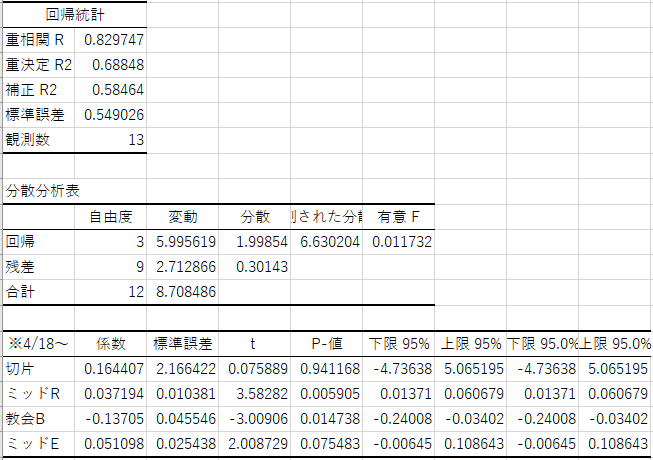Screen dimensions: 653x460
Task: Select the 教会B P-value 0.014738
Action: coord(326,419)
